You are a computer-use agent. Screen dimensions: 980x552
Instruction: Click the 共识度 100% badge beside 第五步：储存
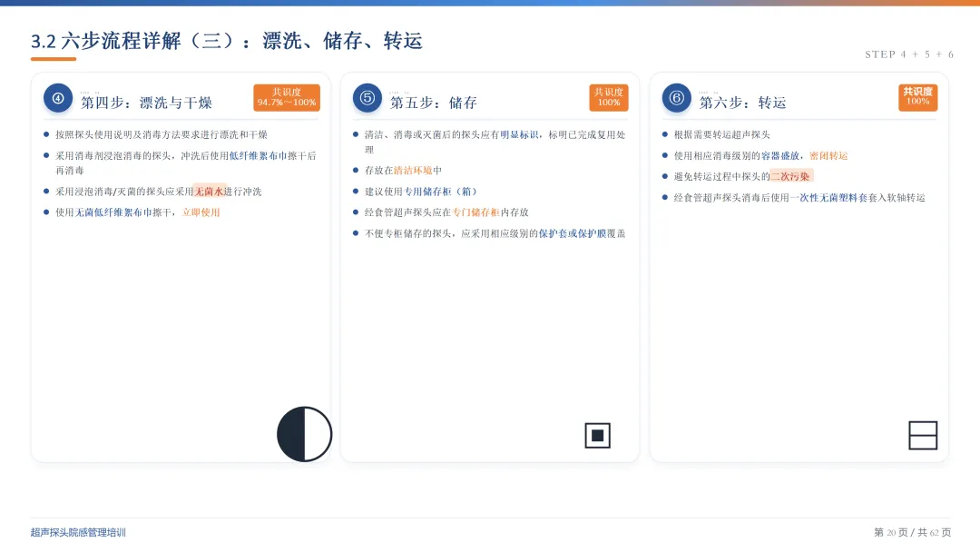tap(609, 97)
